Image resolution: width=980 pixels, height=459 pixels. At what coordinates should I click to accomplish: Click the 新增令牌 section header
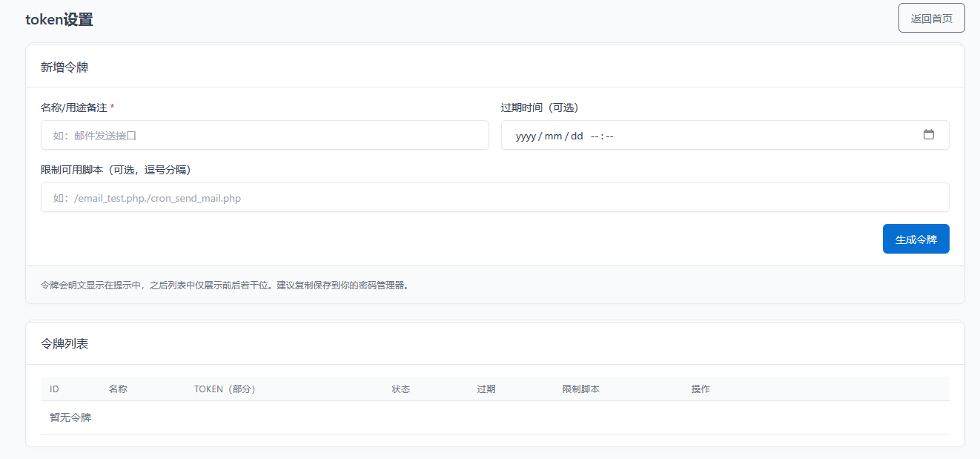(65, 66)
